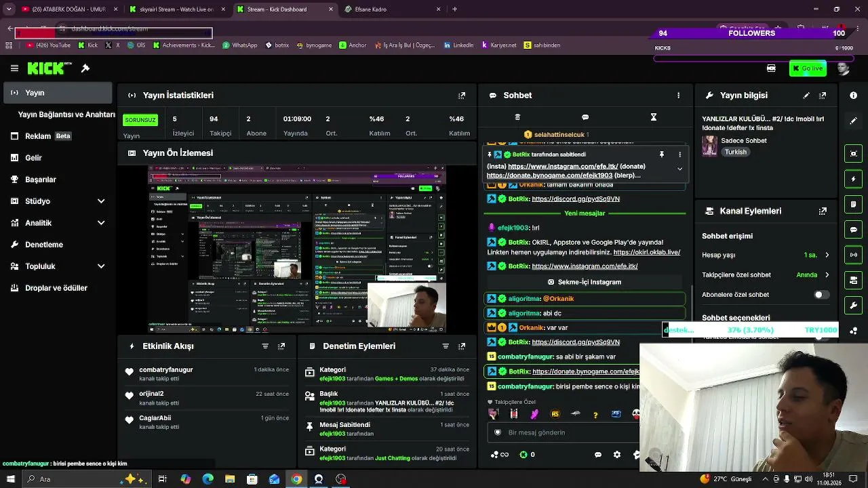Image resolution: width=868 pixels, height=488 pixels.
Task: Open Başarılar sidebar item
Action: [x=57, y=180]
